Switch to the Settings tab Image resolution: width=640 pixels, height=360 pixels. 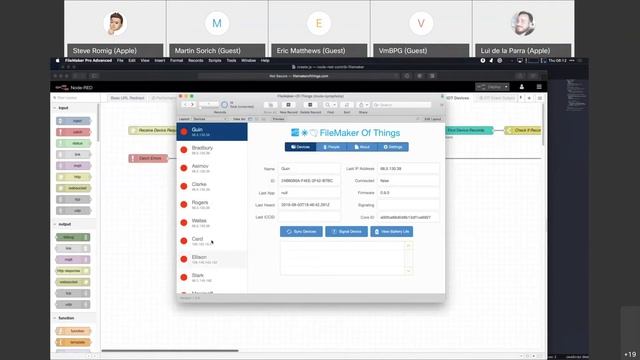pyautogui.click(x=393, y=147)
